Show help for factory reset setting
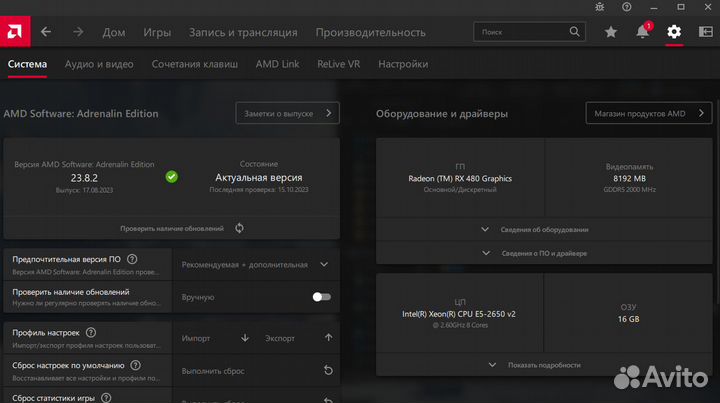Viewport: 720px width, 403px height. tap(135, 365)
